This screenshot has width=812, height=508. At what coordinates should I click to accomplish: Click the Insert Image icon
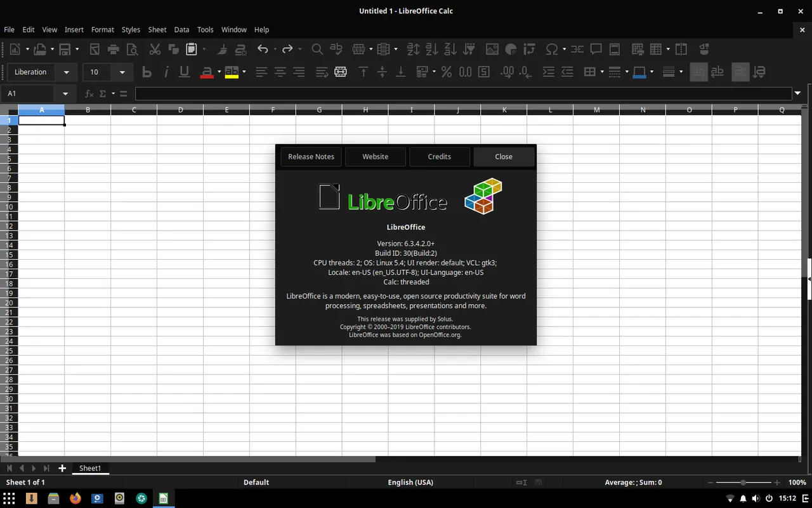coord(492,49)
